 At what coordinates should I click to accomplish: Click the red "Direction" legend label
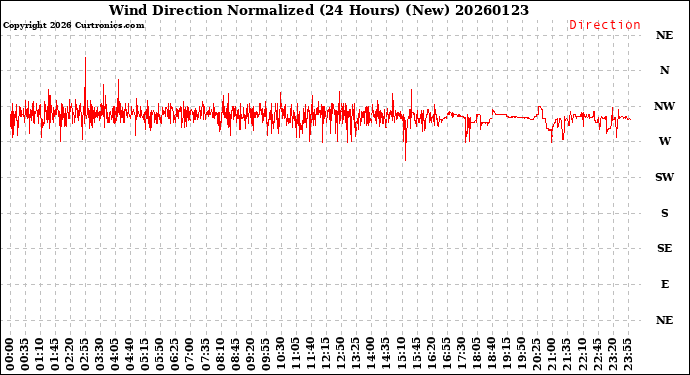(605, 25)
